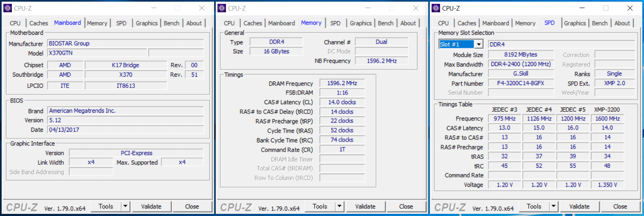Open Caches tab in Memory window
Viewport: 644px width, 216px height.
coord(253,23)
